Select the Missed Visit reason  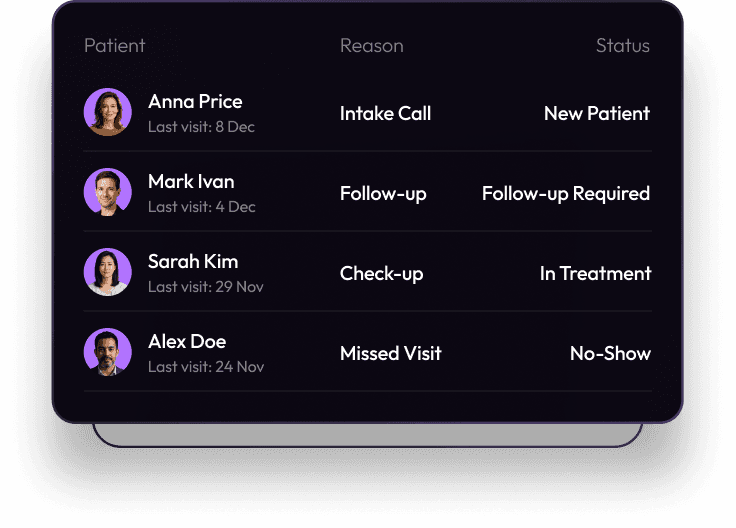pyautogui.click(x=390, y=354)
